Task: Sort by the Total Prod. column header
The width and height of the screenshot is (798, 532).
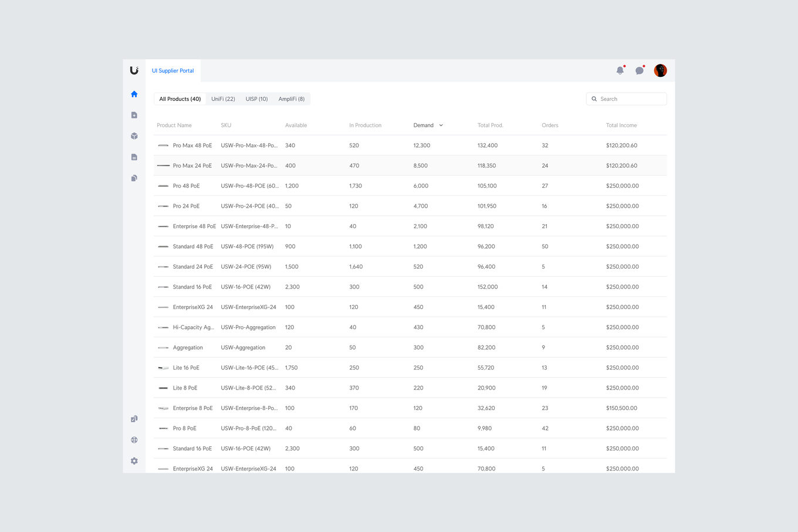Action: [x=491, y=126]
